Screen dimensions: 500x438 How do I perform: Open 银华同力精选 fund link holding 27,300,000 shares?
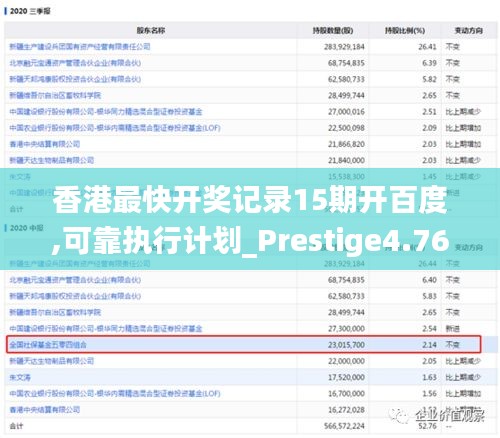tap(106, 329)
